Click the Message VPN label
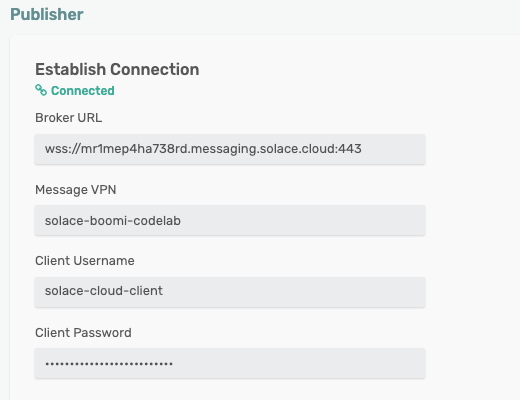The height and width of the screenshot is (400, 520). click(76, 190)
